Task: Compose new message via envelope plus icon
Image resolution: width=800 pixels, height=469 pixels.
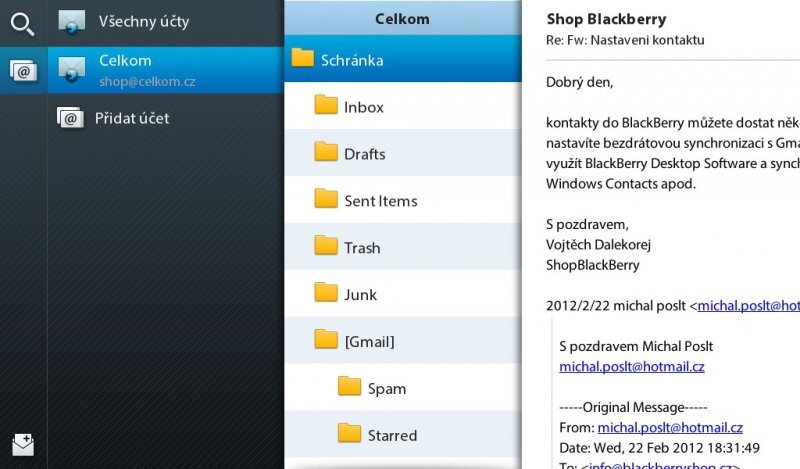Action: pyautogui.click(x=23, y=445)
